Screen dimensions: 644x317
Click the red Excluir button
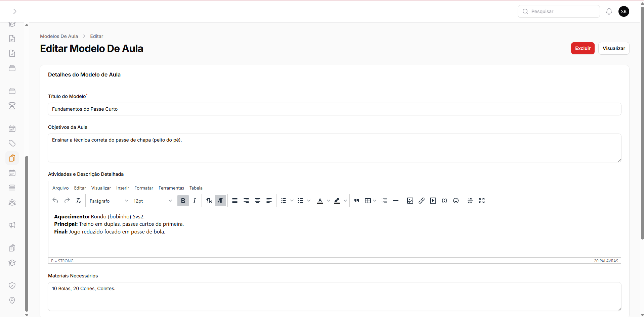click(583, 48)
